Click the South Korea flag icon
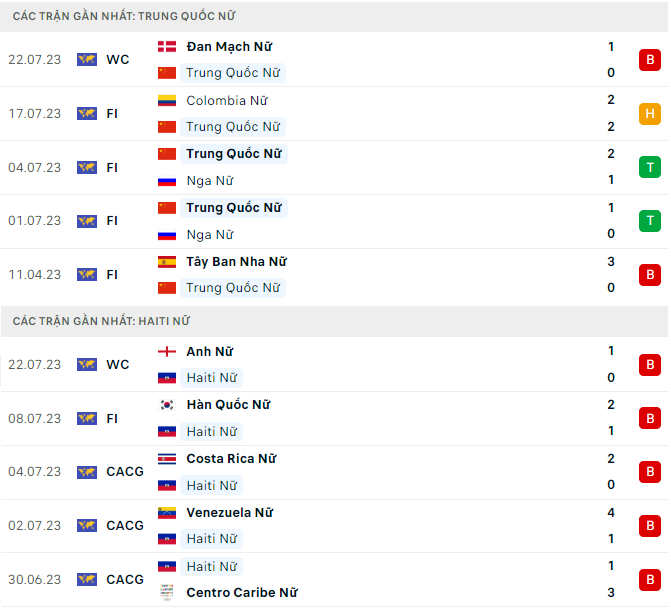671x614 pixels. click(167, 405)
